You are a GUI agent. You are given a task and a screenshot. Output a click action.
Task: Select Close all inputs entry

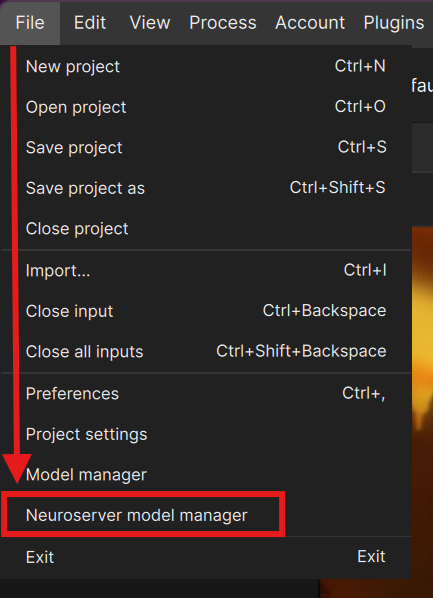click(x=206, y=352)
